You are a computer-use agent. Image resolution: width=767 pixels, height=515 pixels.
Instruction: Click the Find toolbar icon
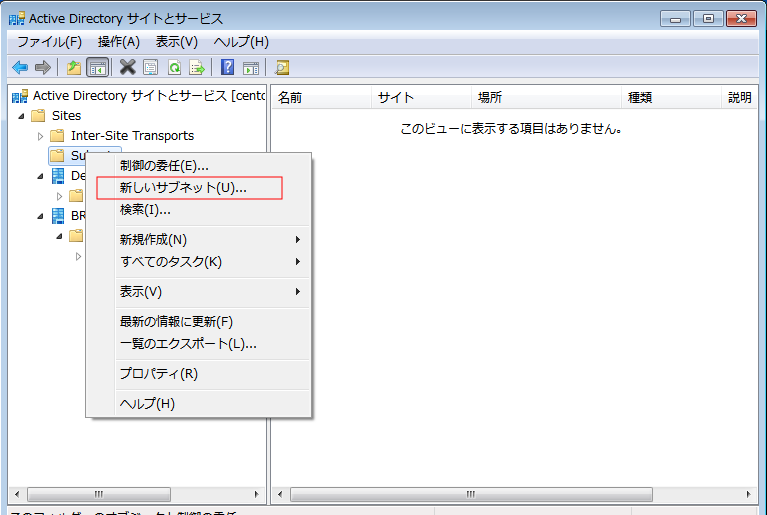point(282,67)
